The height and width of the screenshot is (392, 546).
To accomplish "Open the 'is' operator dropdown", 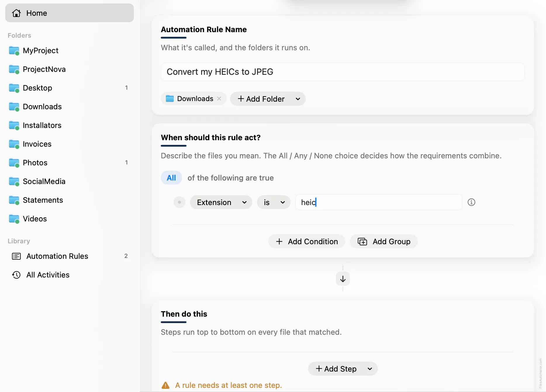I will click(274, 202).
